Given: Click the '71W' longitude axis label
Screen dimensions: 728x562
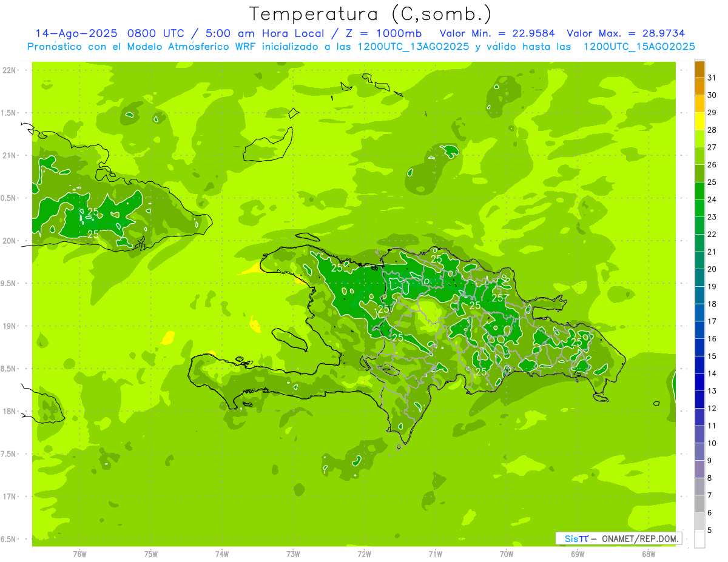Looking at the screenshot, I should [x=436, y=554].
